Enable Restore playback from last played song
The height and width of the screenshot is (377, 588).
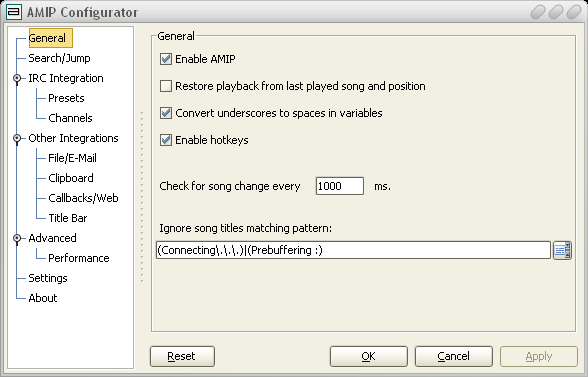166,86
